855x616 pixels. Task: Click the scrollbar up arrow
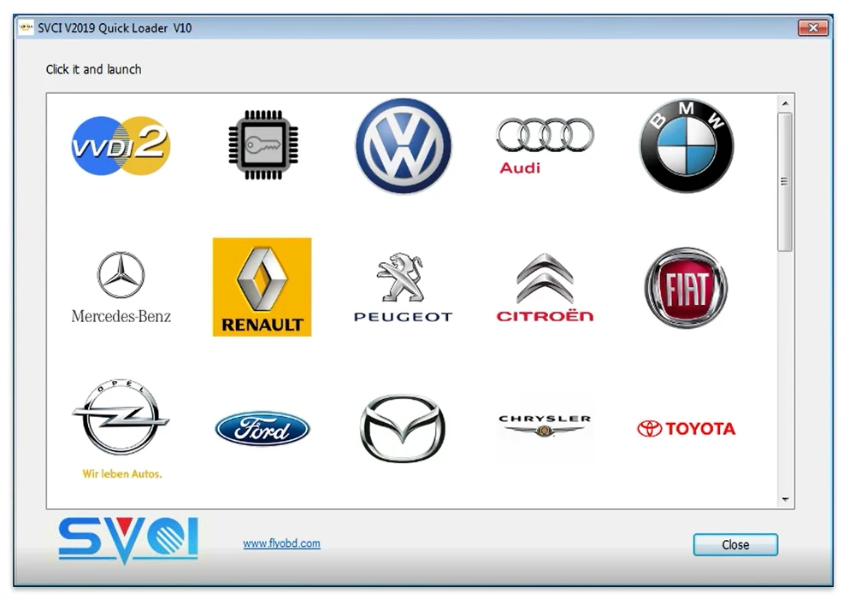pos(785,103)
